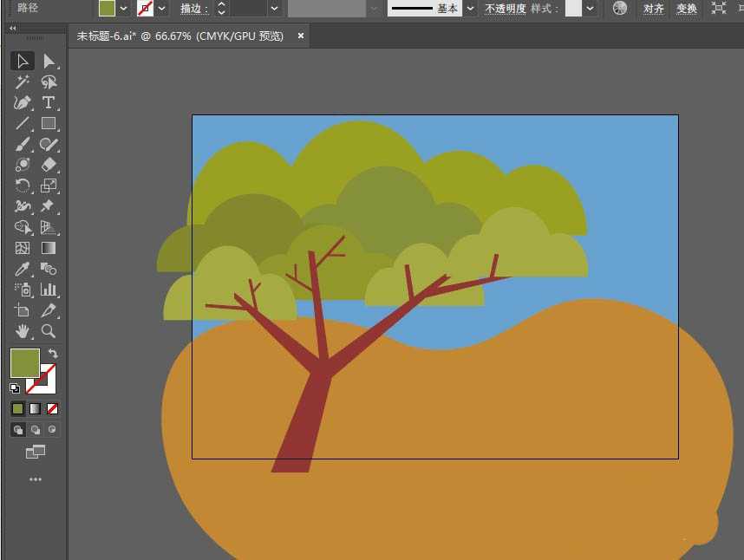The height and width of the screenshot is (560, 744).
Task: Select the Rectangle tool
Action: pyautogui.click(x=49, y=123)
